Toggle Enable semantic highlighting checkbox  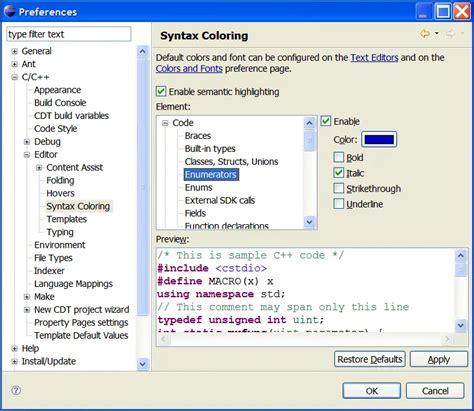161,91
